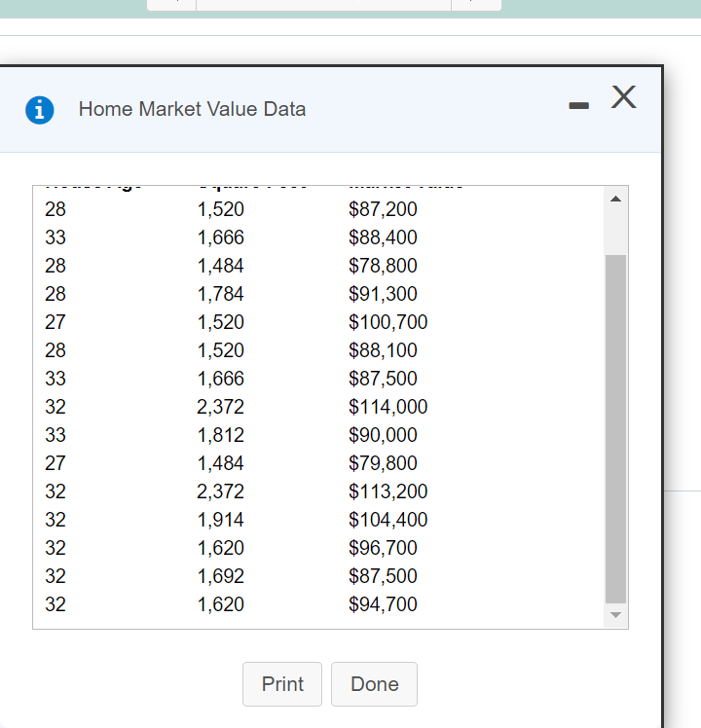The height and width of the screenshot is (728, 701).
Task: Click square feet in the $88,400 row
Action: click(x=221, y=237)
